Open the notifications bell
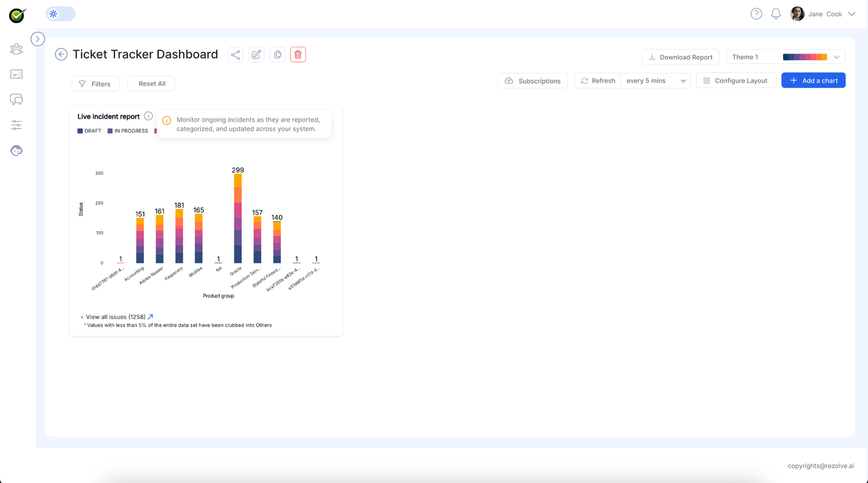The width and height of the screenshot is (868, 483). click(776, 14)
